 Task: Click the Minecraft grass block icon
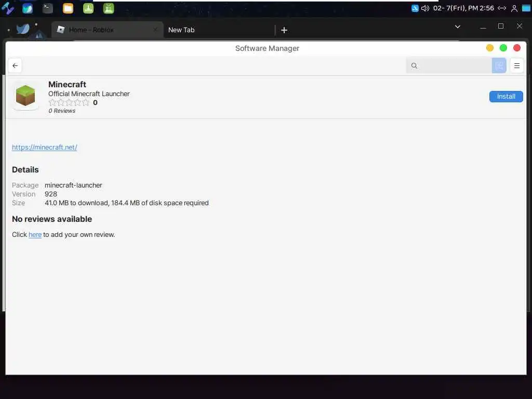pos(25,96)
